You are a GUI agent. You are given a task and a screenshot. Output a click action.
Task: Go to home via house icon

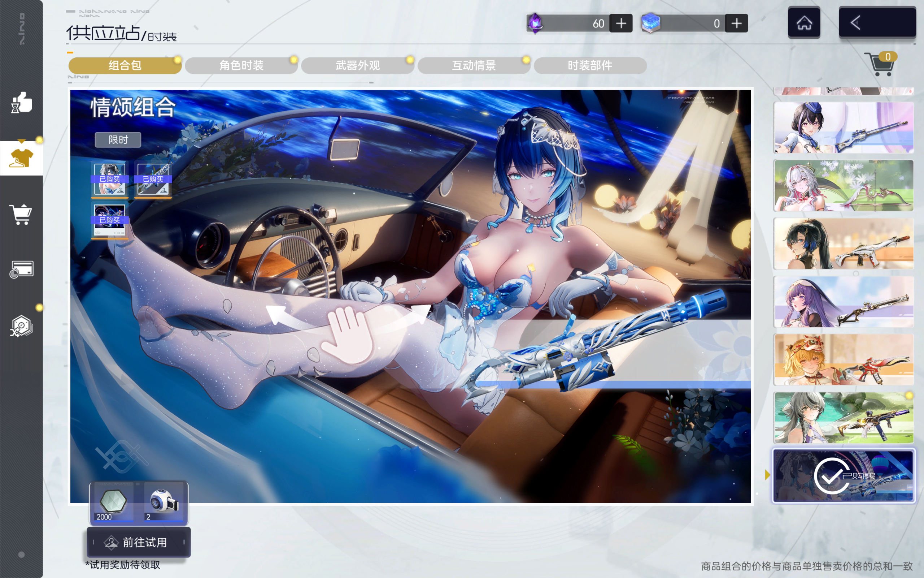pos(804,22)
